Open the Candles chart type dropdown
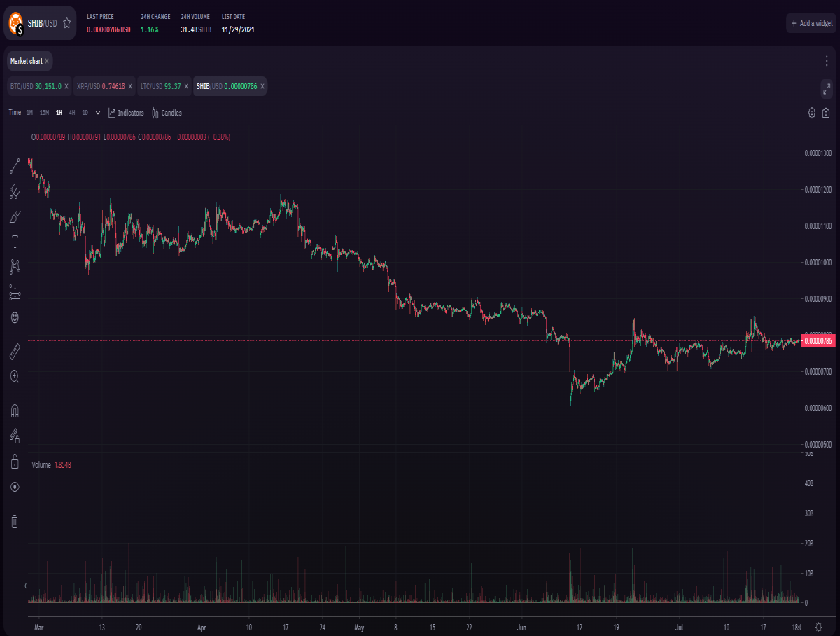Image resolution: width=840 pixels, height=636 pixels. point(167,113)
